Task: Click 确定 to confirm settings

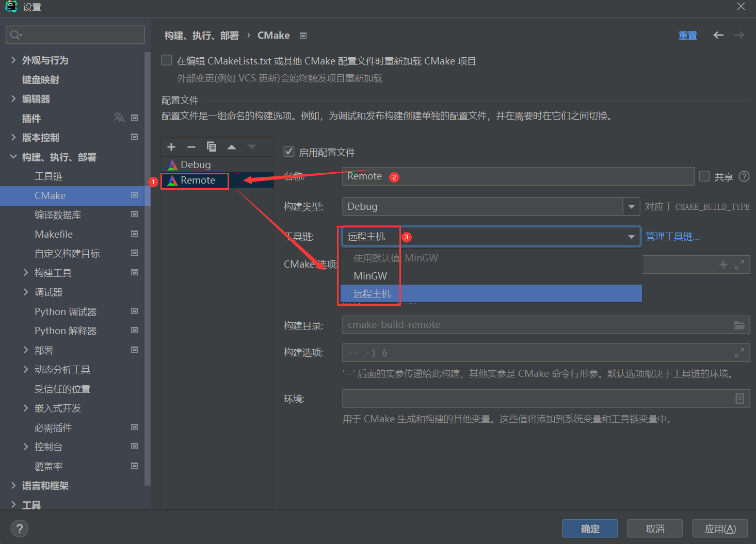Action: [590, 529]
